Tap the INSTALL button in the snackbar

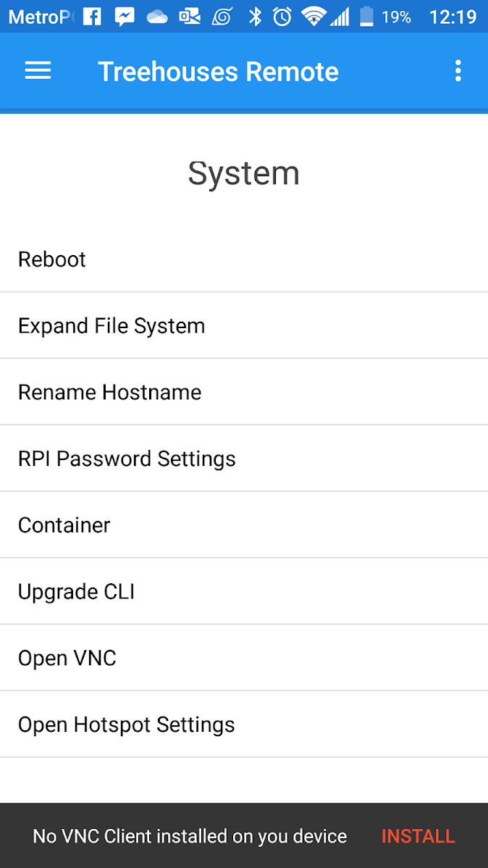coord(418,836)
